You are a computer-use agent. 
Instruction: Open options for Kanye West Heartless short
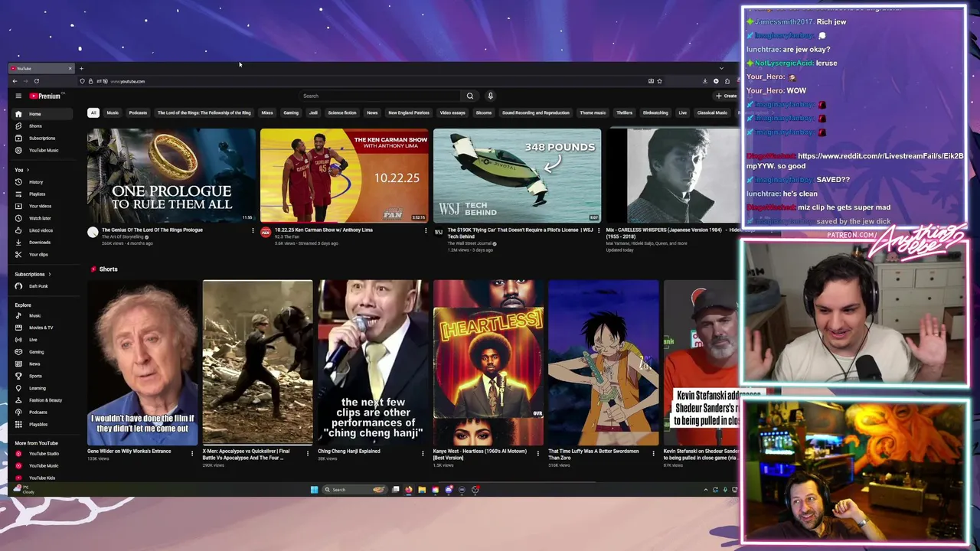[537, 452]
